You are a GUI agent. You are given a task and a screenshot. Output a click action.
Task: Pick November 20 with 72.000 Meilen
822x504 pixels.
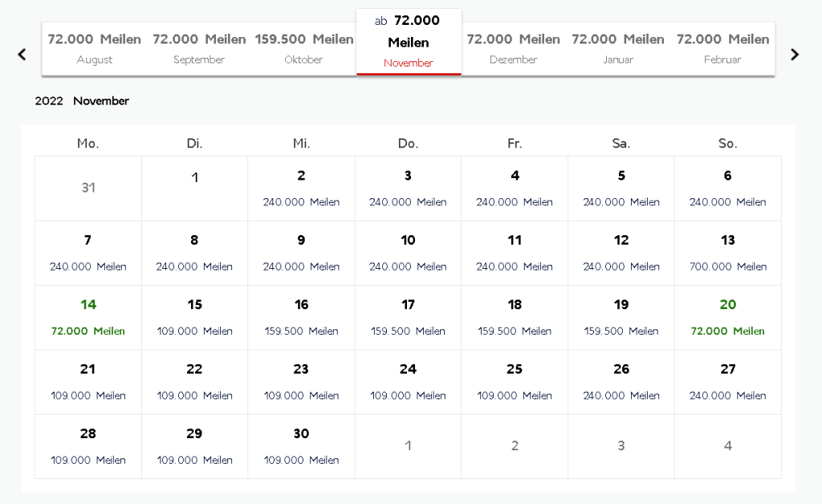click(x=727, y=317)
